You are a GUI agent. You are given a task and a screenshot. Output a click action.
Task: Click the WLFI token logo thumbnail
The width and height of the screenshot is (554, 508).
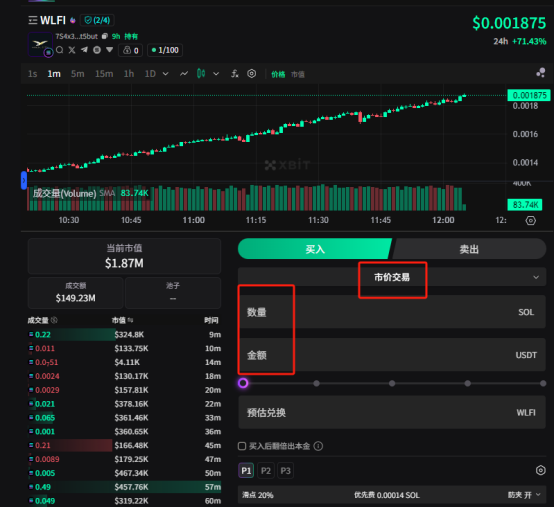tap(40, 44)
